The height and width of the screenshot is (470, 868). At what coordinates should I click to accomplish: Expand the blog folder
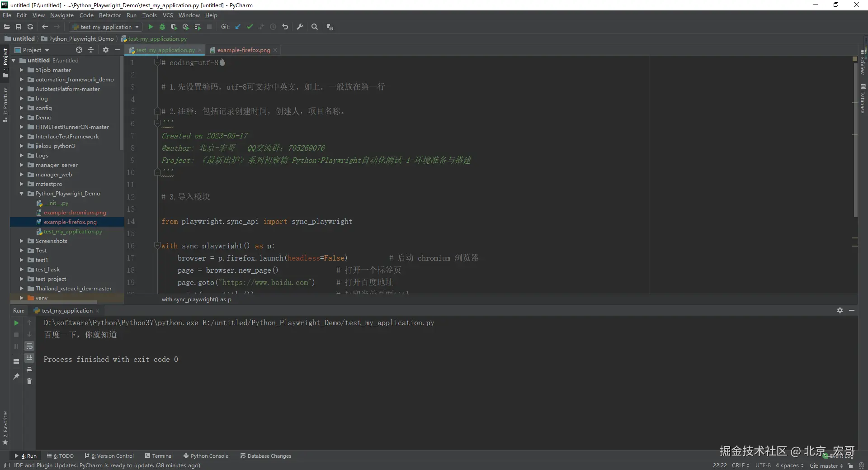point(21,99)
